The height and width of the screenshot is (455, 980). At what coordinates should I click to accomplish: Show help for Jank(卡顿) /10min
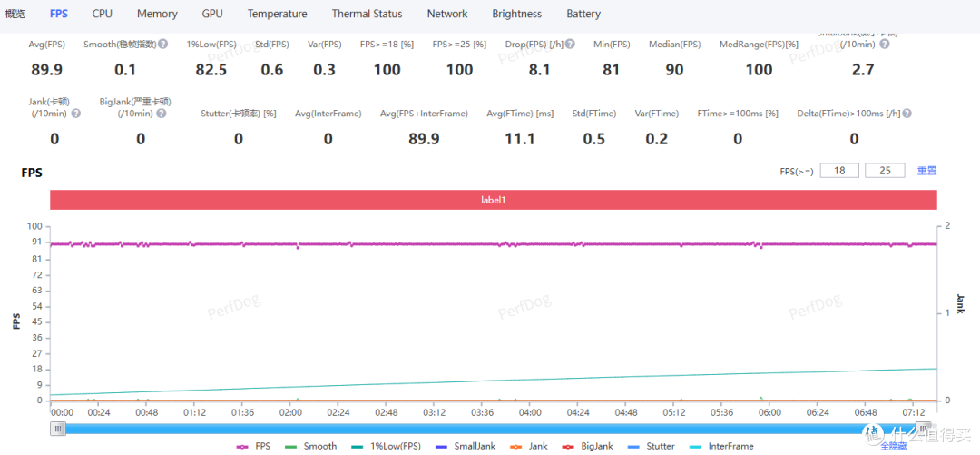[76, 114]
